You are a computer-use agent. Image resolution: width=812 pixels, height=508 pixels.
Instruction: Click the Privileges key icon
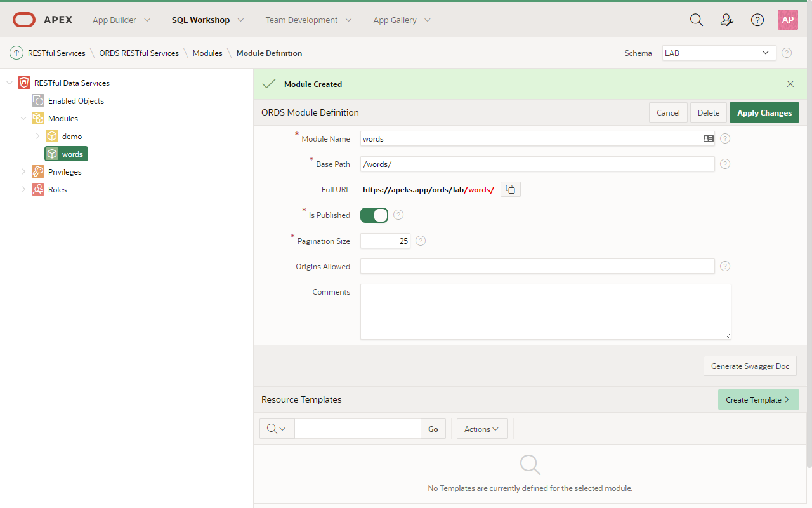38,171
